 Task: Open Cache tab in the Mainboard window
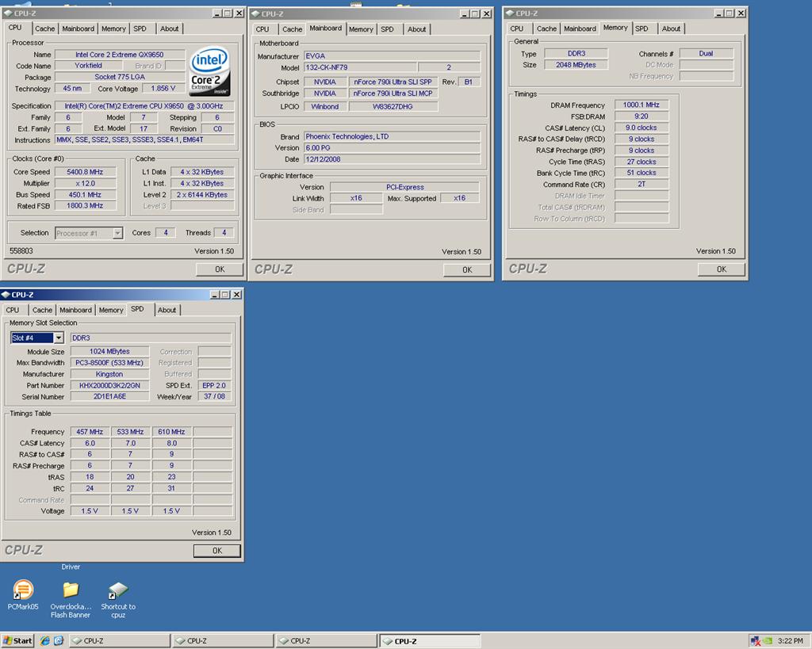pyautogui.click(x=292, y=29)
